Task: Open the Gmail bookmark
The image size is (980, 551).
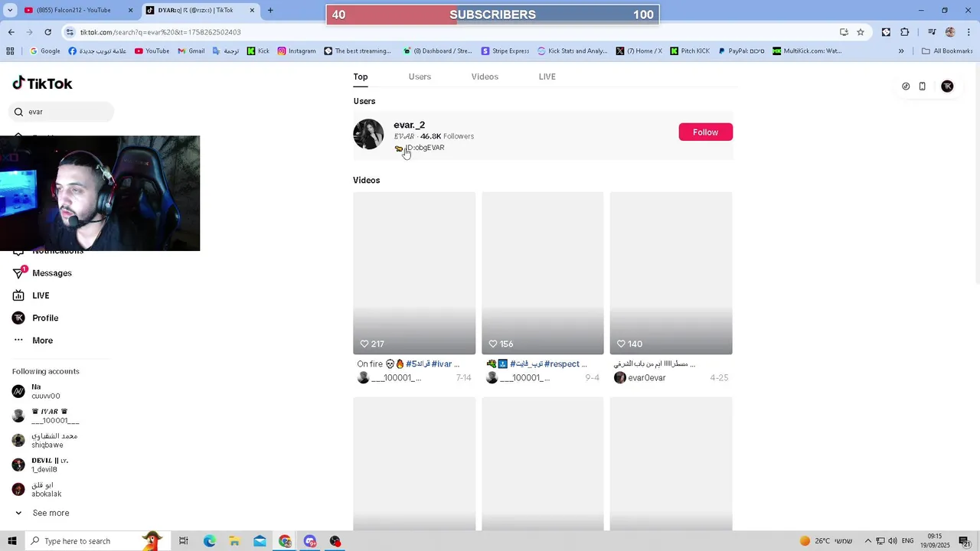Action: 191,51
